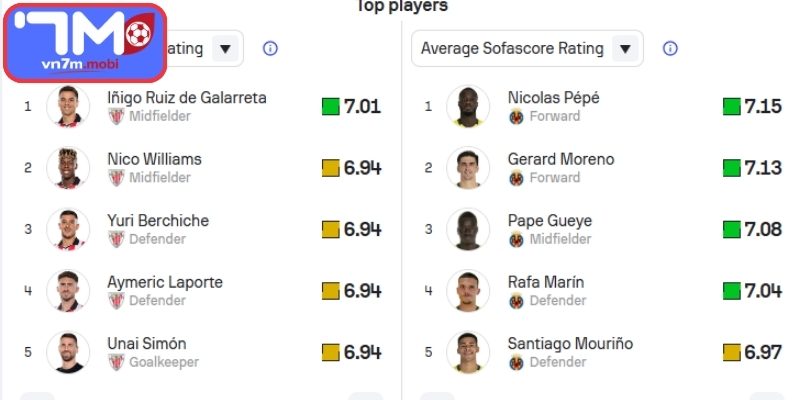Click Nicolas Pépé's avatar photo
The image size is (800, 400).
click(x=468, y=106)
